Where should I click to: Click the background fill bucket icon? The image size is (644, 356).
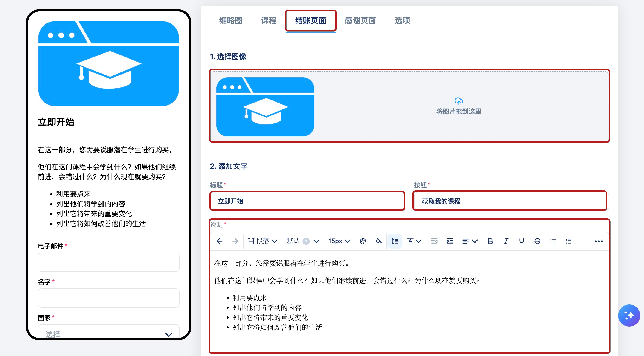pyautogui.click(x=378, y=241)
